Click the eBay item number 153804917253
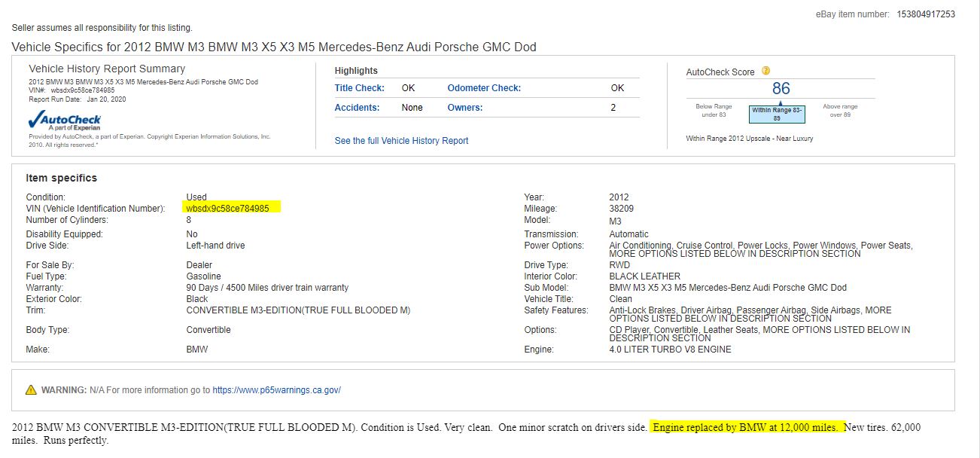The height and width of the screenshot is (458, 980). coord(926,14)
